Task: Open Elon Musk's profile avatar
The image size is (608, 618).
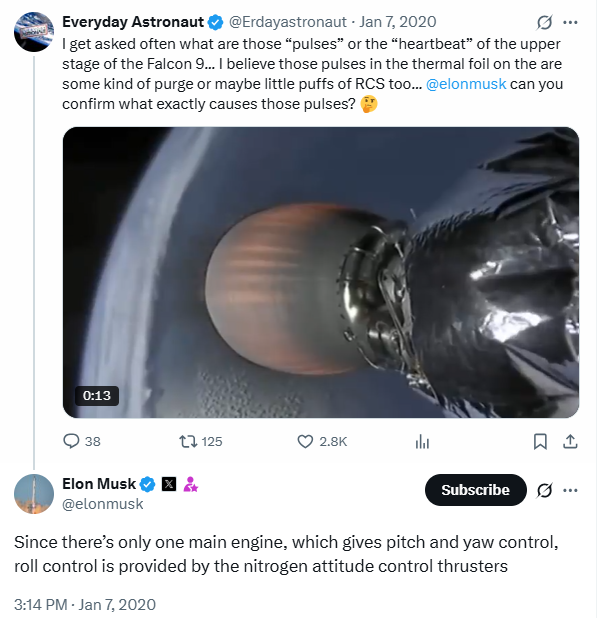Action: pos(34,494)
